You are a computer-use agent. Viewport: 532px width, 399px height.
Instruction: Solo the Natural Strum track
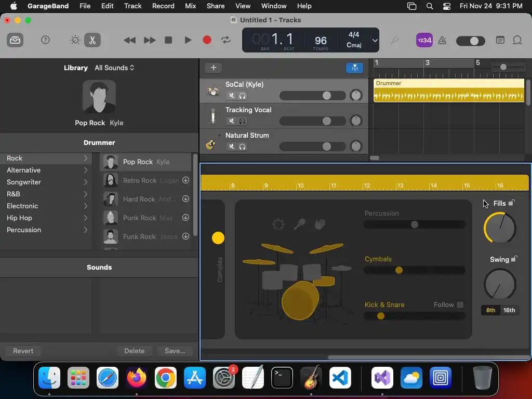(242, 147)
